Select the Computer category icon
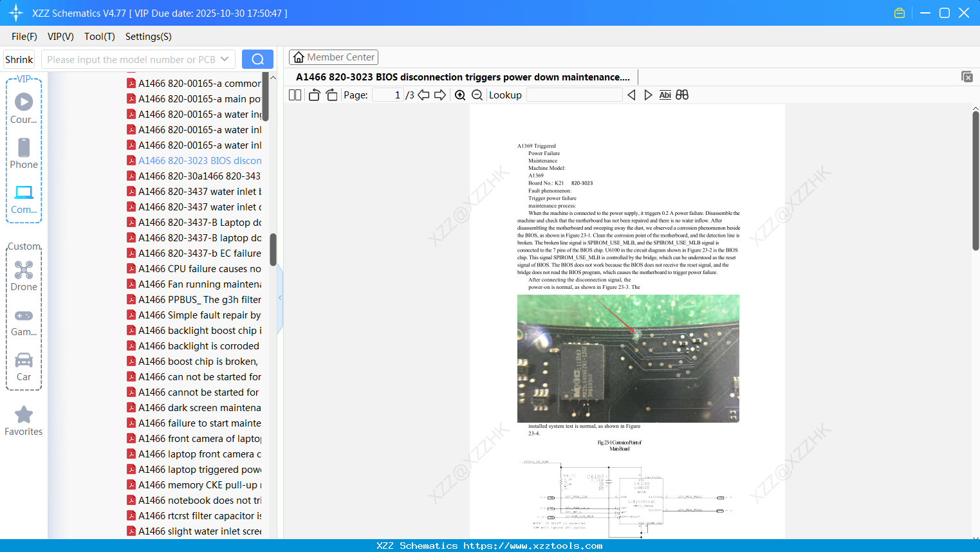Screen dimensions: 980x552 (x=24, y=199)
